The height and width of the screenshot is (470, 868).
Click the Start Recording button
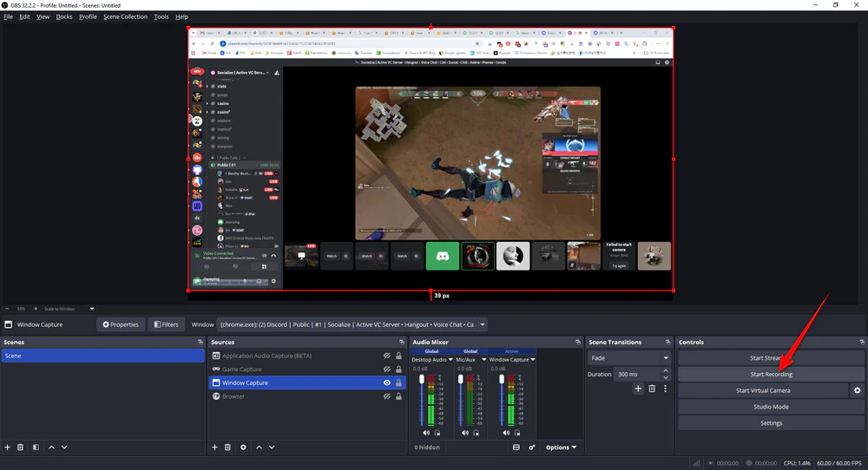click(771, 375)
